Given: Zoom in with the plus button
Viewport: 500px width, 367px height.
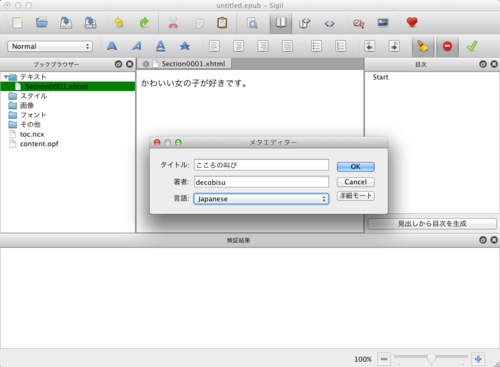Looking at the screenshot, I should (x=478, y=359).
